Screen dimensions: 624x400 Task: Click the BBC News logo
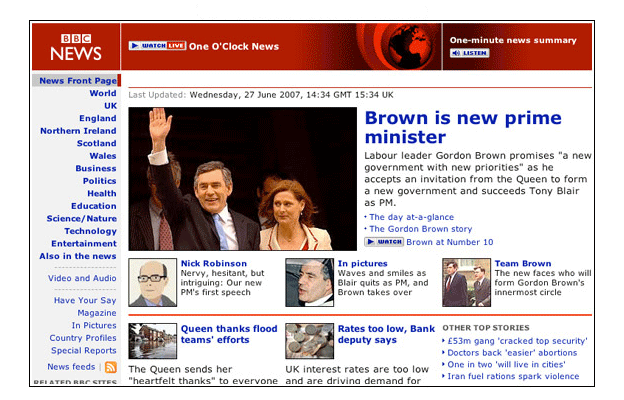[76, 47]
